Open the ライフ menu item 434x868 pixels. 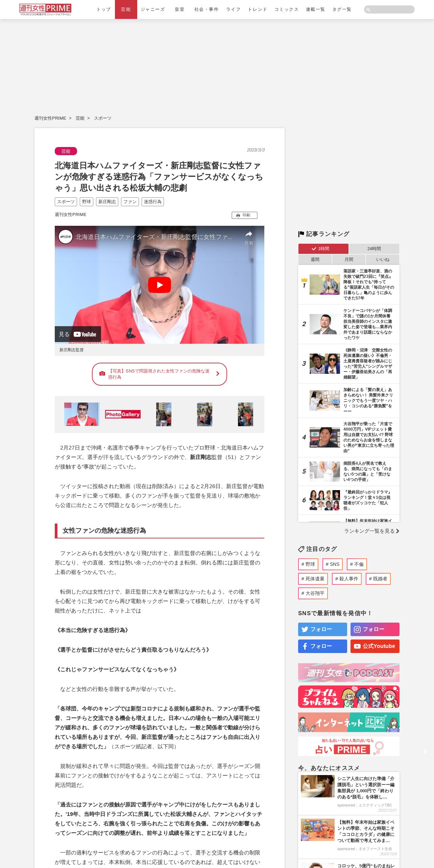(x=233, y=9)
